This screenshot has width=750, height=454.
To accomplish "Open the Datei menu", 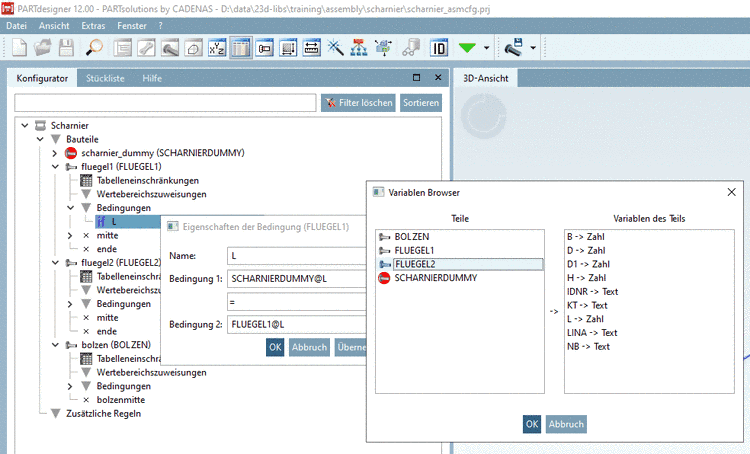I will click(16, 26).
